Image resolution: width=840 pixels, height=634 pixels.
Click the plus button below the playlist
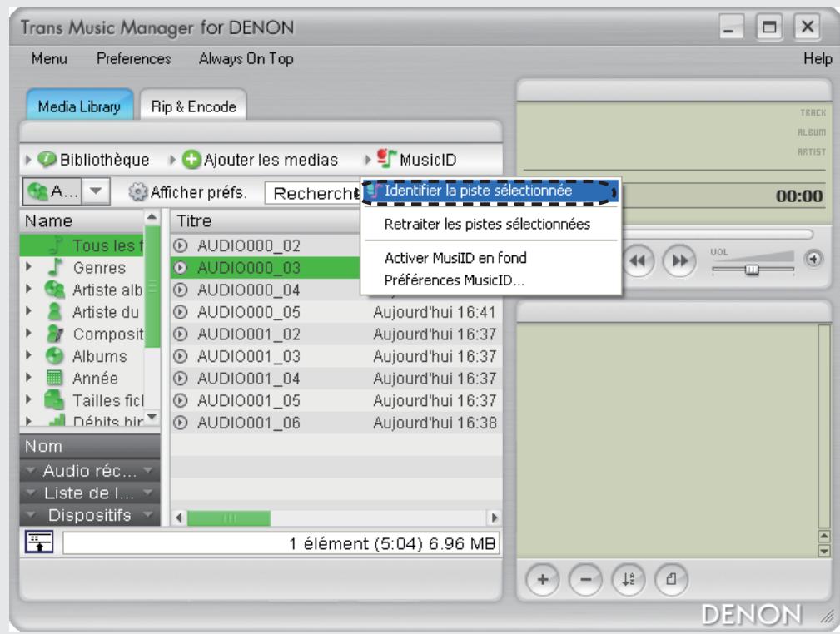click(x=543, y=579)
